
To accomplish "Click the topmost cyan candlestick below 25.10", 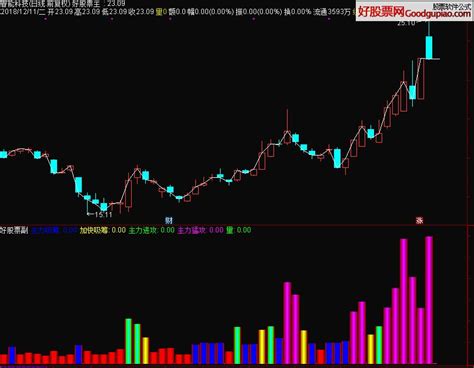I will pos(429,48).
